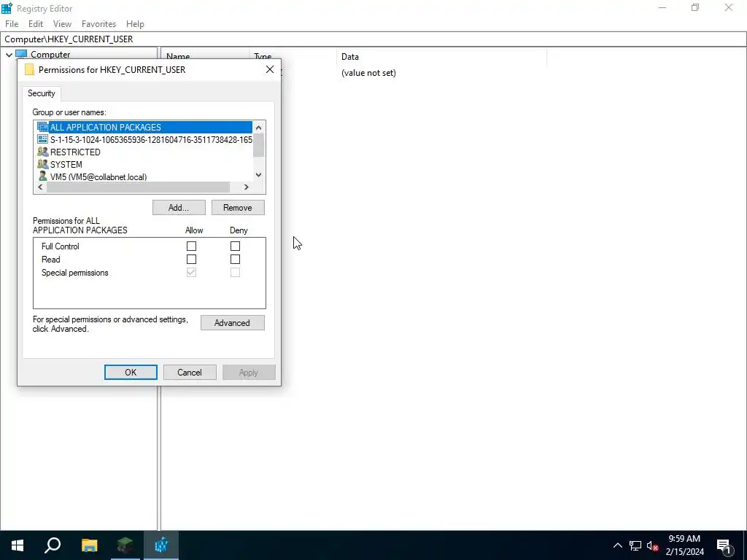Open the View menu

[x=62, y=24]
